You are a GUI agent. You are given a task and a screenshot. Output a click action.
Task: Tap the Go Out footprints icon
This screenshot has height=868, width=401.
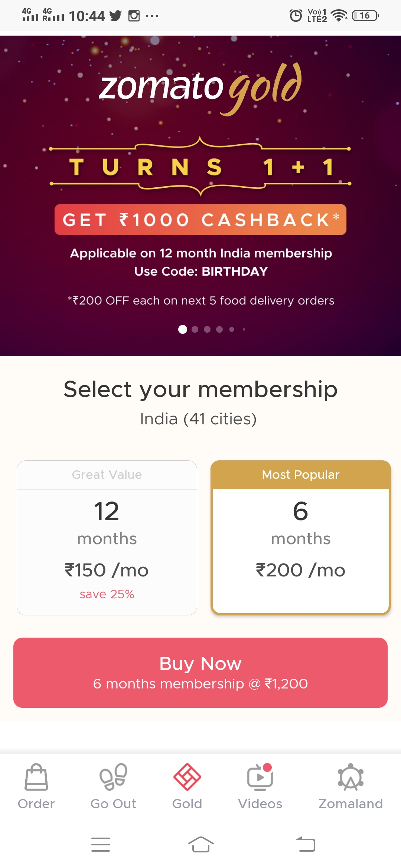pyautogui.click(x=113, y=777)
